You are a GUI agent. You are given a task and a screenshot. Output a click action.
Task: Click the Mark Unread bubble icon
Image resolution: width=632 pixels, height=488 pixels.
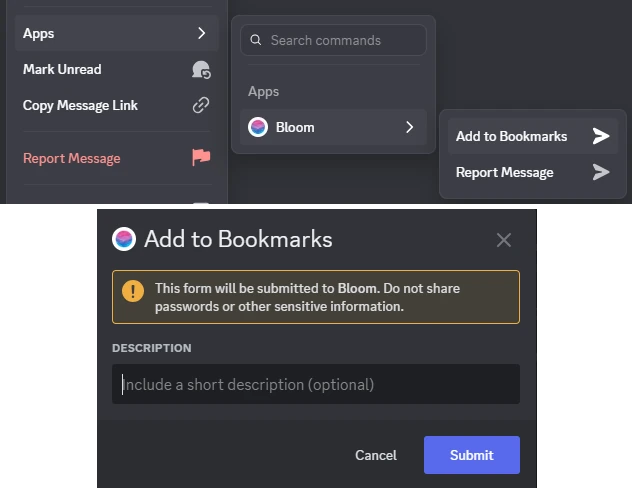coord(201,70)
